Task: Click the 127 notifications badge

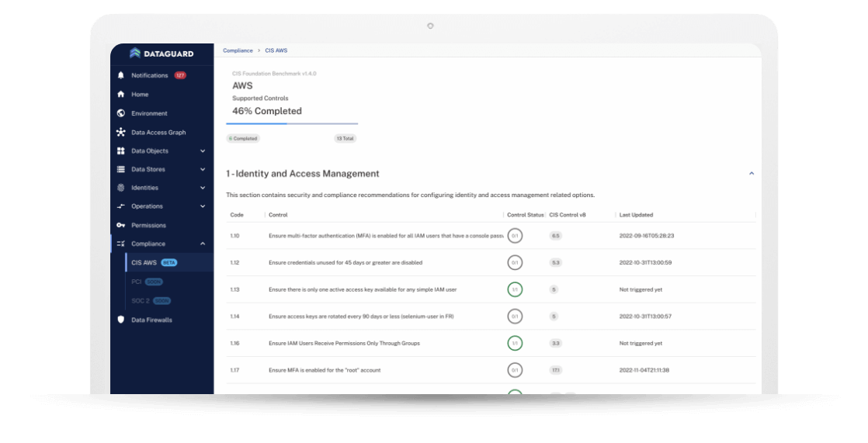Action: (x=180, y=75)
